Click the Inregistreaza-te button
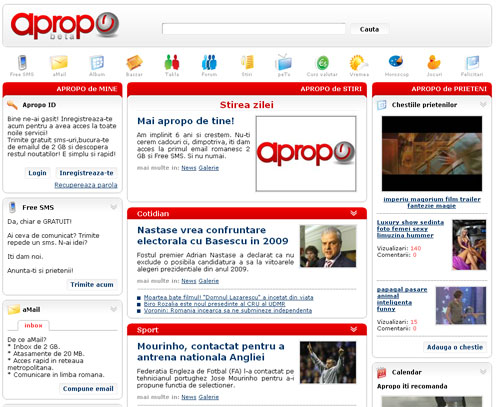 [86, 173]
